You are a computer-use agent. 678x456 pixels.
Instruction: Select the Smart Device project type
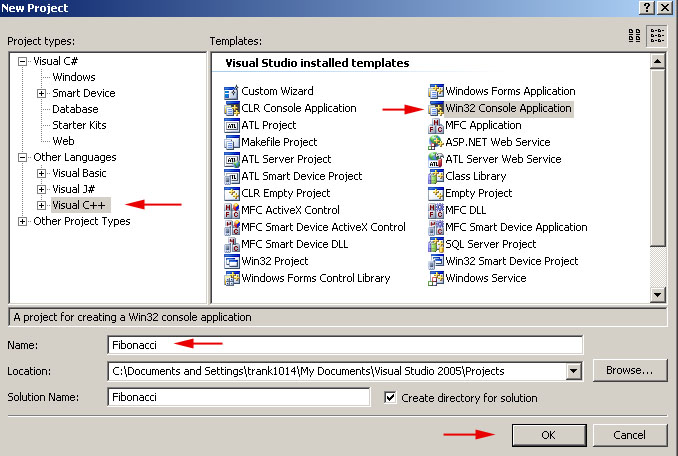(x=84, y=93)
